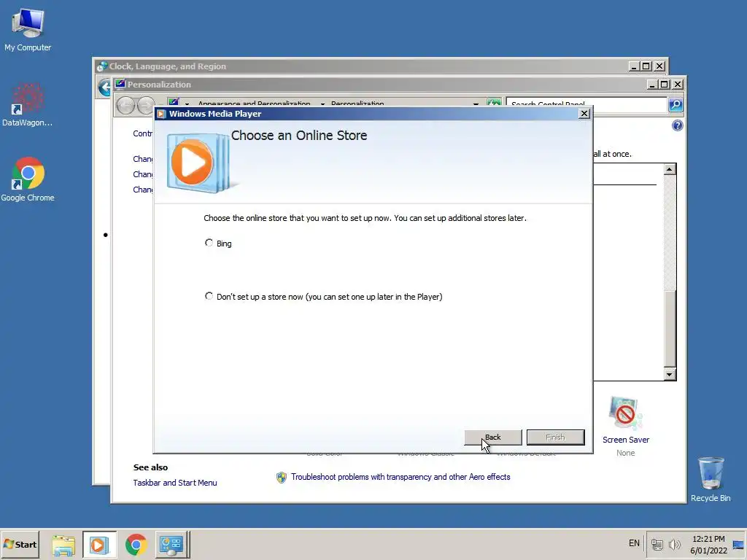Click the grayed-out Finish button
Image resolution: width=747 pixels, height=560 pixels.
pyautogui.click(x=555, y=437)
